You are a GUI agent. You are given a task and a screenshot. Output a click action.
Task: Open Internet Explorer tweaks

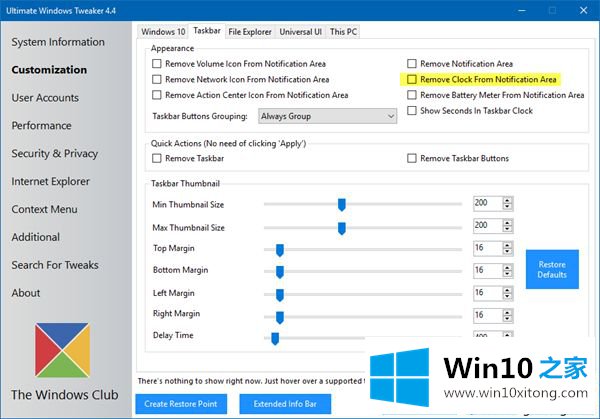[51, 181]
